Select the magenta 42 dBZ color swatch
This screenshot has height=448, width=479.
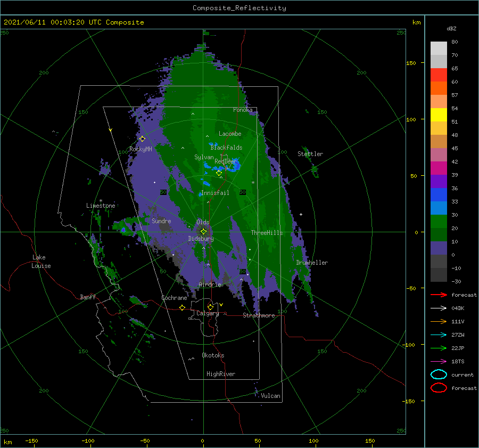[x=439, y=168]
